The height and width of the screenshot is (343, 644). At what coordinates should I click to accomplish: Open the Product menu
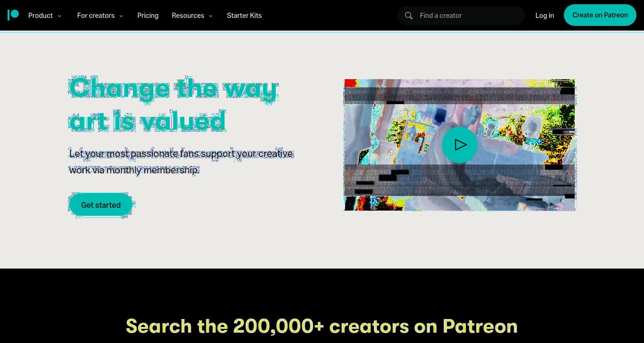click(x=45, y=16)
